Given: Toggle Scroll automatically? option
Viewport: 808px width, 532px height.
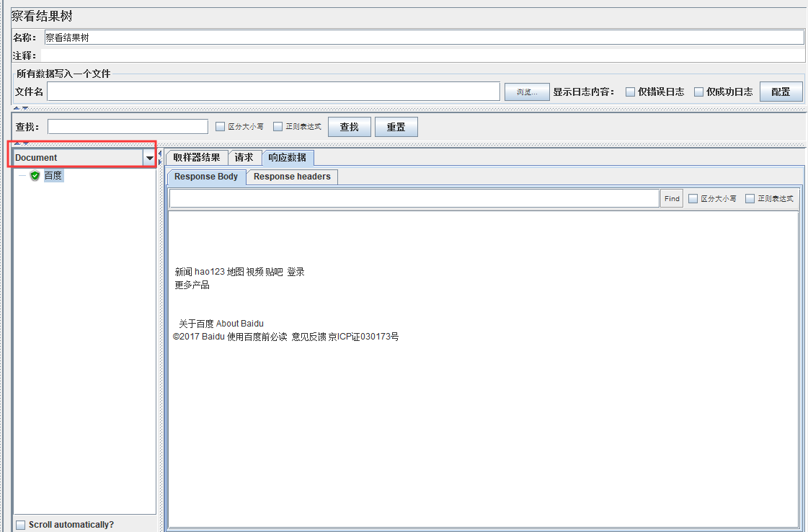Looking at the screenshot, I should point(20,524).
